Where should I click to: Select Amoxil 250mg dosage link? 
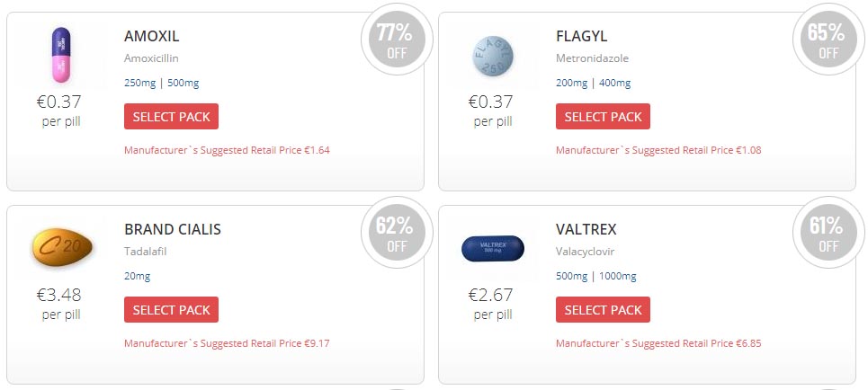pos(139,83)
